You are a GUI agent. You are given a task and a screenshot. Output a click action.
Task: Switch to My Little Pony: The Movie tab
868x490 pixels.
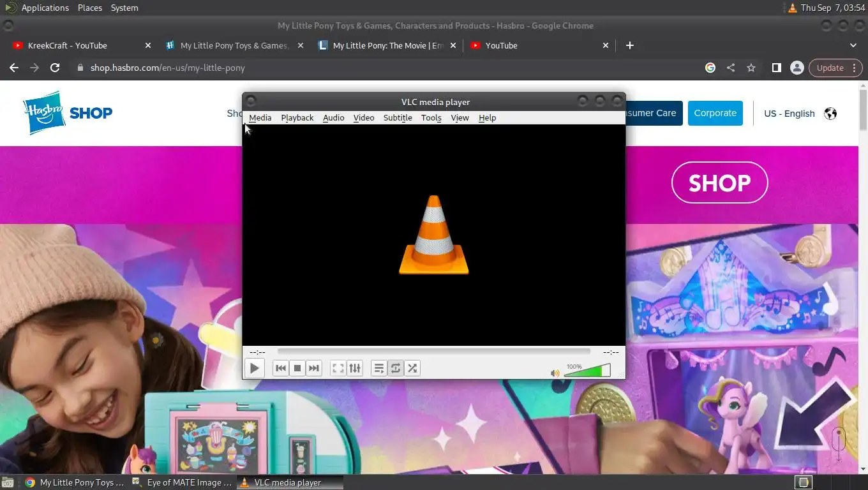tap(387, 45)
